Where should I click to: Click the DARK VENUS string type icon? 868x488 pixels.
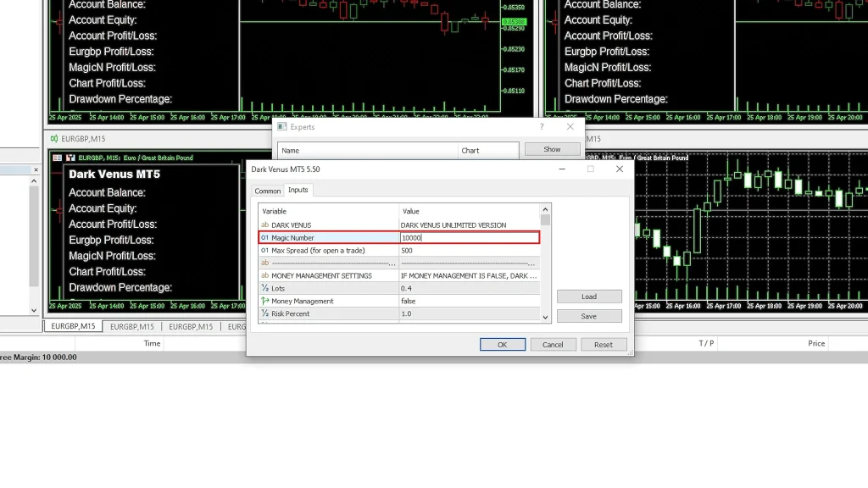(x=264, y=225)
